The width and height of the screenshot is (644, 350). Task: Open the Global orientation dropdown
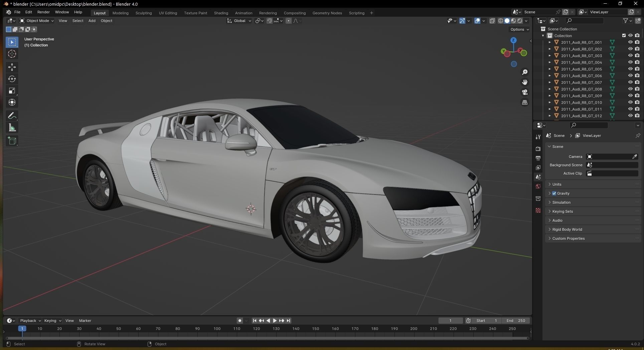point(239,21)
